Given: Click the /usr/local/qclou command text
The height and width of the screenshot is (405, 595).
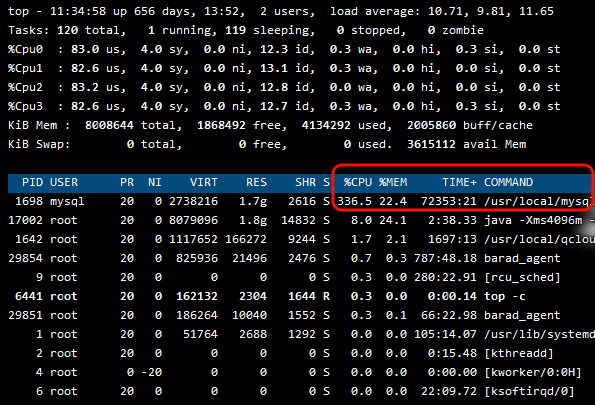Looking at the screenshot, I should point(539,239).
